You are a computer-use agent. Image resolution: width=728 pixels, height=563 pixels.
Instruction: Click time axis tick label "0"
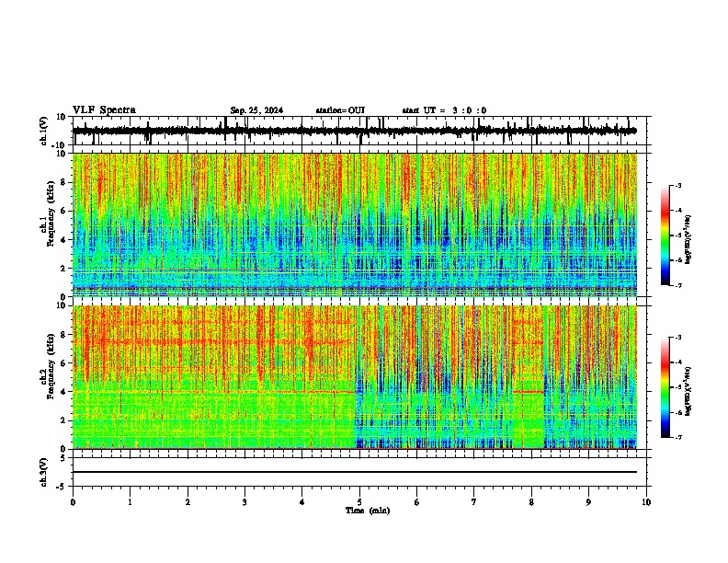pyautogui.click(x=73, y=502)
